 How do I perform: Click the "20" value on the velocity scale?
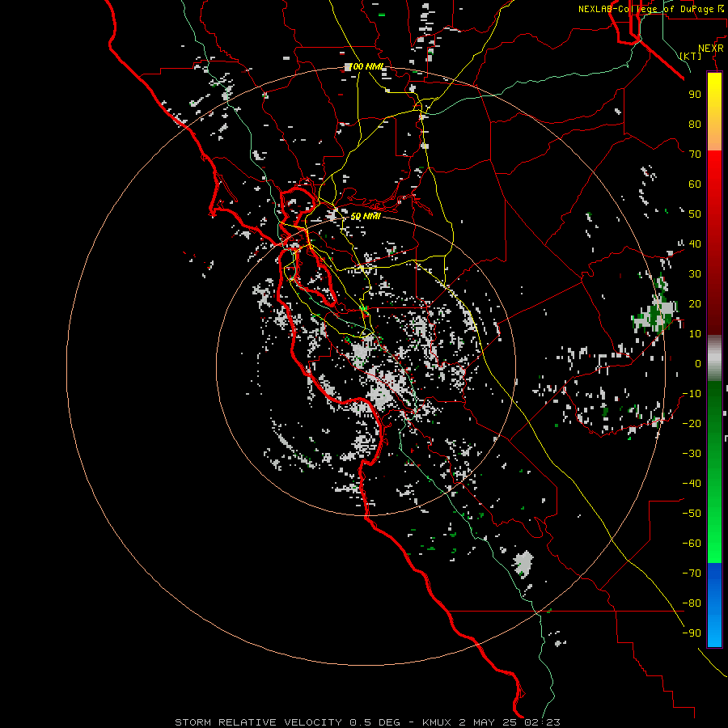tap(695, 303)
